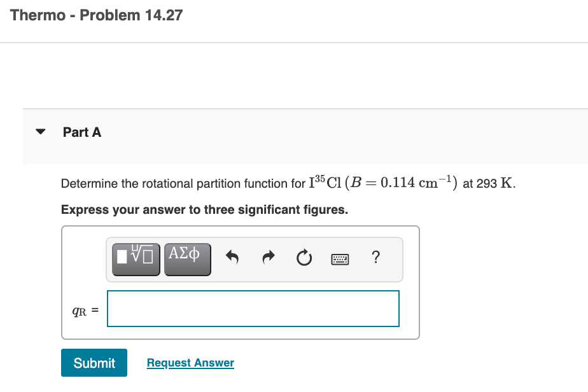Redo the undone answer edit
The width and height of the screenshot is (588, 392).
(268, 257)
